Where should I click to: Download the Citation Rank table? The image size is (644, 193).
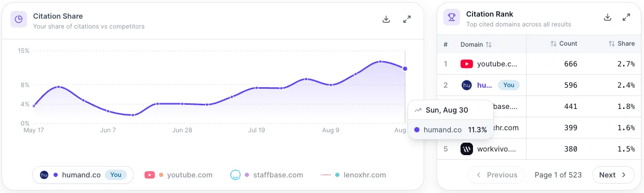608,17
